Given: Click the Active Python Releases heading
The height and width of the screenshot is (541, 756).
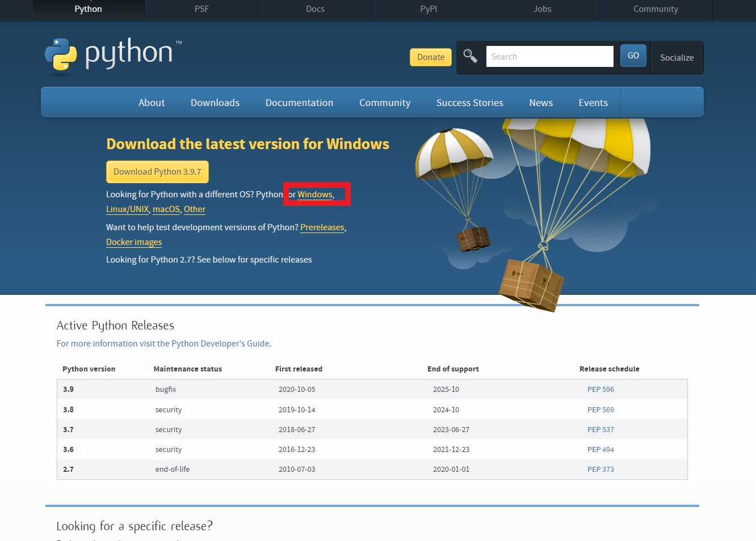Looking at the screenshot, I should pyautogui.click(x=115, y=326).
